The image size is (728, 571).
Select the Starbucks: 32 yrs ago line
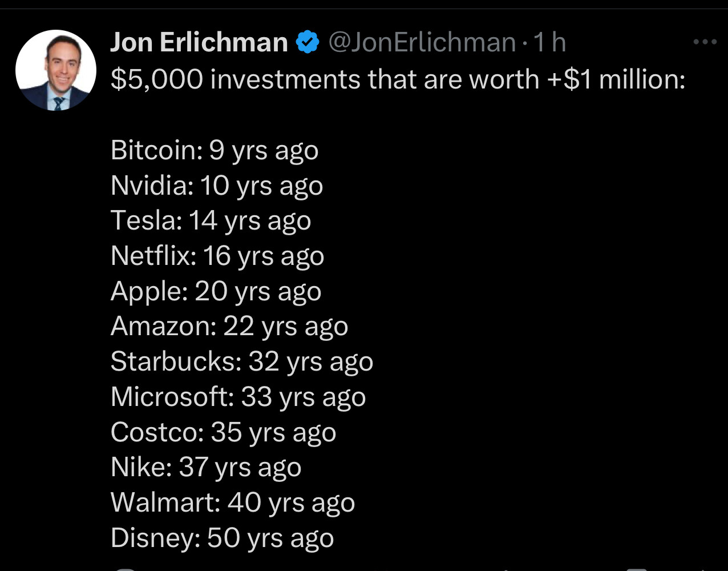pos(242,363)
